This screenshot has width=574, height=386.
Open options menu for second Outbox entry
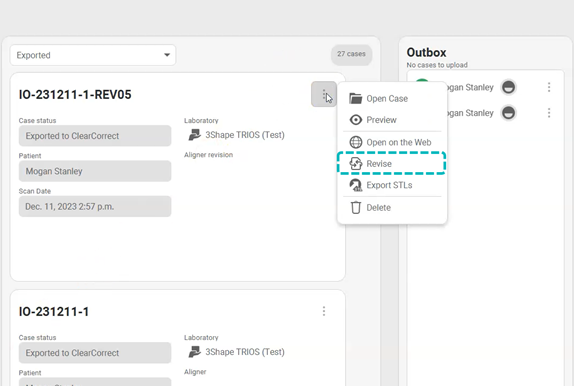[549, 113]
